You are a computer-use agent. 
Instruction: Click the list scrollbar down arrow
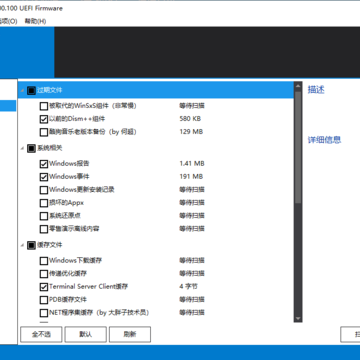[x=298, y=318]
